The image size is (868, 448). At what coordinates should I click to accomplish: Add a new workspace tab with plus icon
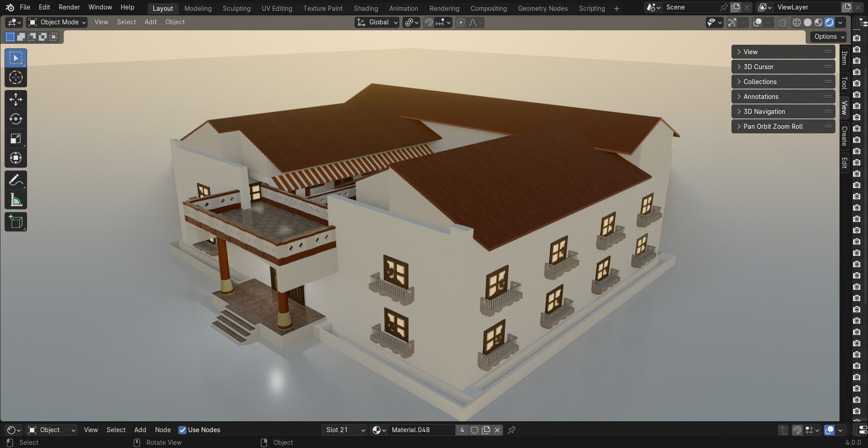(617, 8)
